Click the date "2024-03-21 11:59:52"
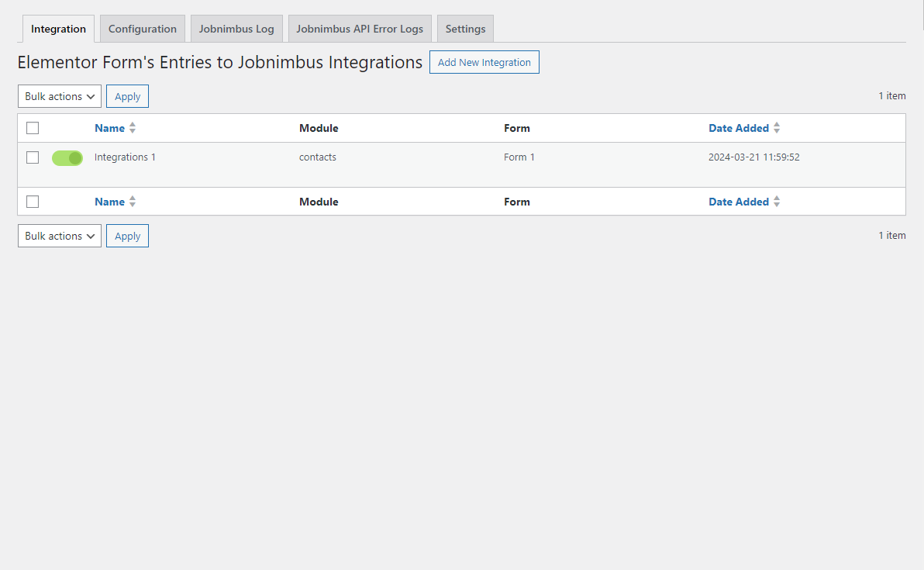Screen dimensions: 924x570 [754, 157]
